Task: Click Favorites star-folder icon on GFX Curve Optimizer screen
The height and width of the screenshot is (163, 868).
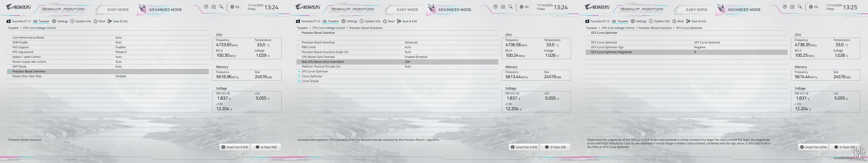Action: tap(587, 21)
